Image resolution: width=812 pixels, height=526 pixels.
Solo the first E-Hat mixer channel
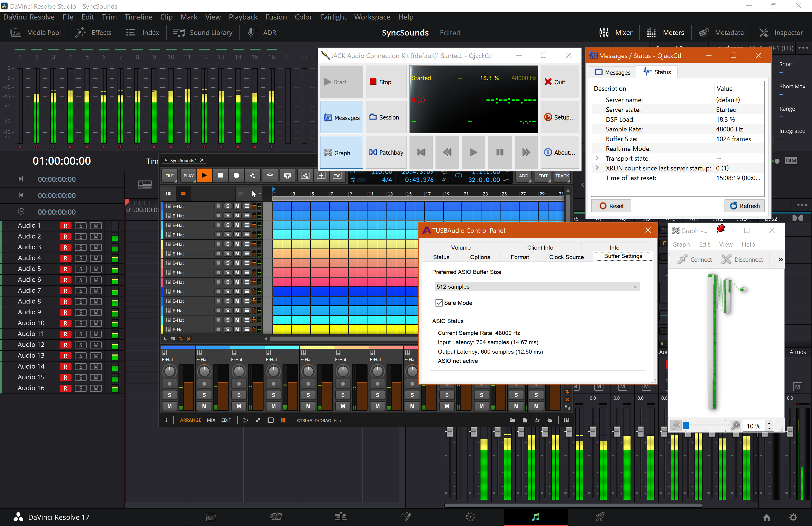(x=170, y=395)
